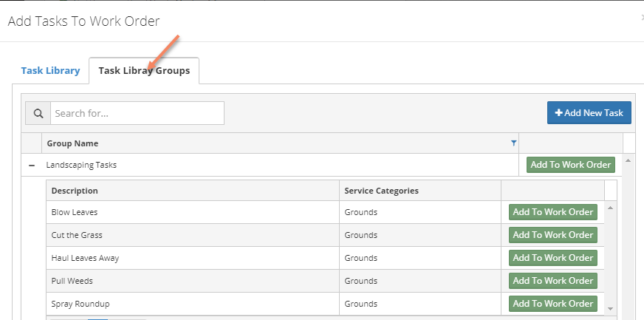Switch to the Task Library tab

50,71
